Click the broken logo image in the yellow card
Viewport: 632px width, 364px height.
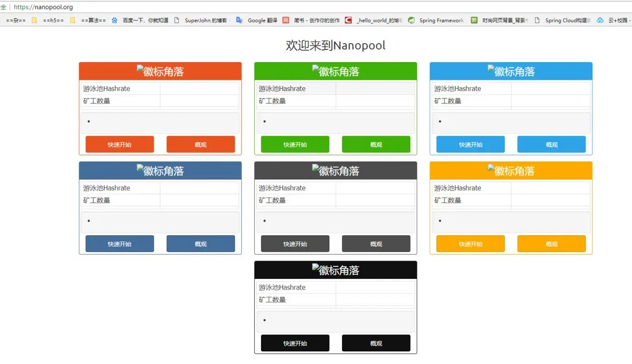coord(511,171)
